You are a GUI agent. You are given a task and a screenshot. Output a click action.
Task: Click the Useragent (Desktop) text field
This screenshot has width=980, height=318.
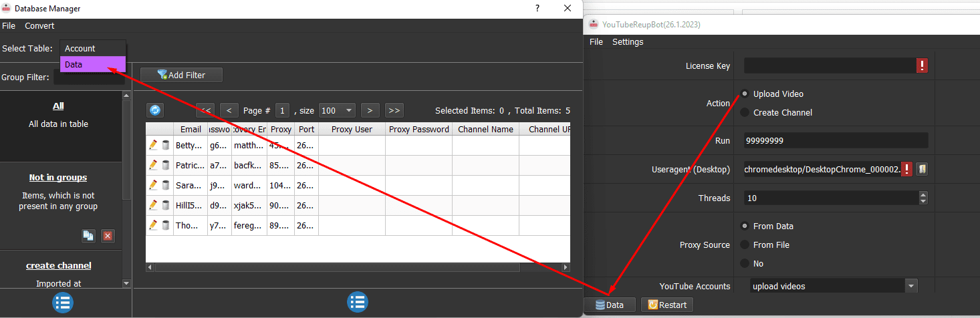[822, 169]
